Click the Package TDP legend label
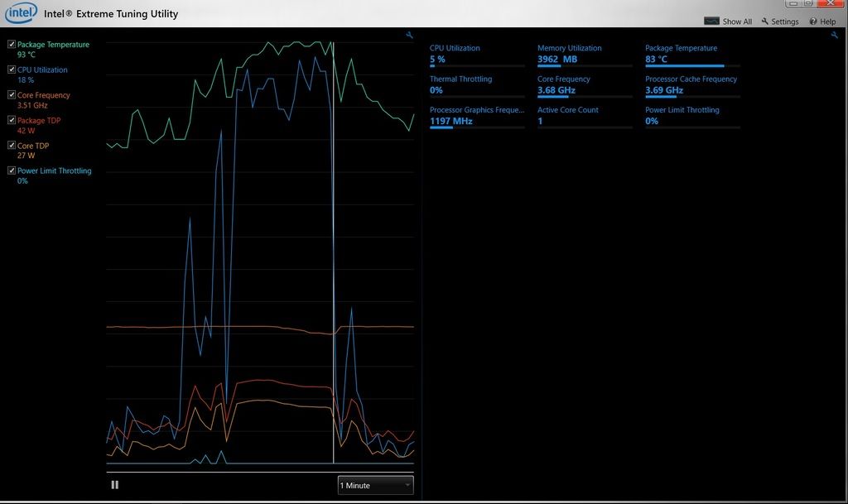Viewport: 848px width, 504px height. coord(39,121)
